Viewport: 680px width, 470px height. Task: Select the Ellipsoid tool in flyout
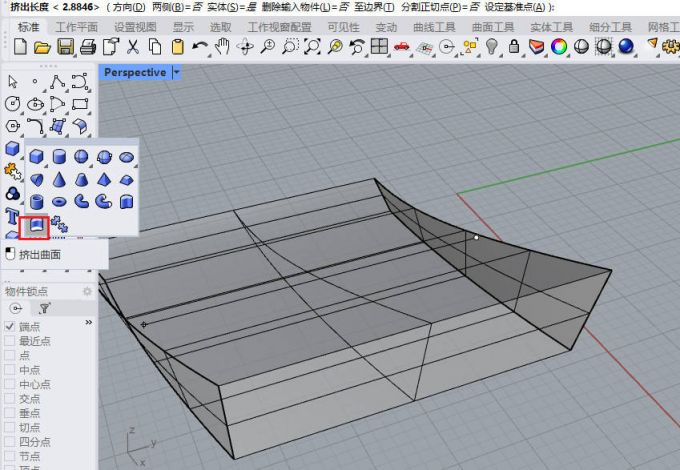click(x=126, y=157)
